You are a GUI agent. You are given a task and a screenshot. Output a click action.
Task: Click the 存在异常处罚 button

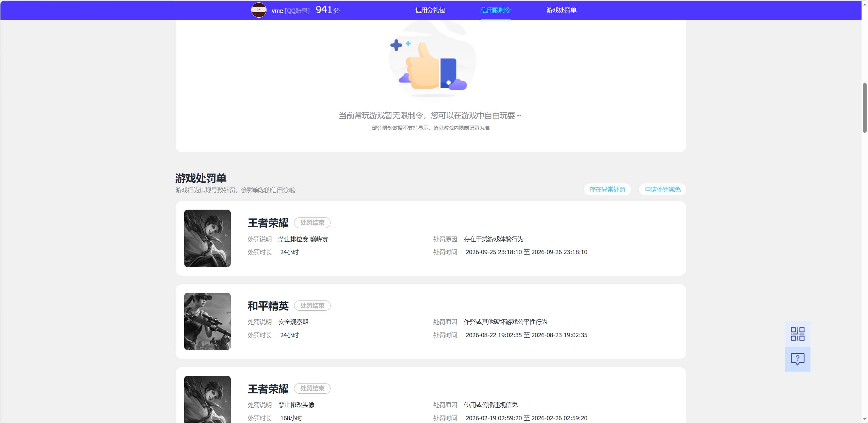pos(607,190)
